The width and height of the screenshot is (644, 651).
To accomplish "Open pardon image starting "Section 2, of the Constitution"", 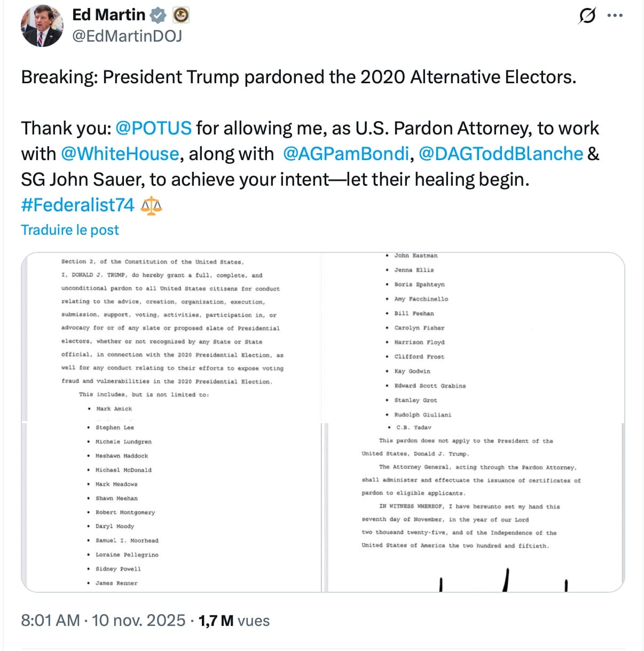I will point(171,337).
